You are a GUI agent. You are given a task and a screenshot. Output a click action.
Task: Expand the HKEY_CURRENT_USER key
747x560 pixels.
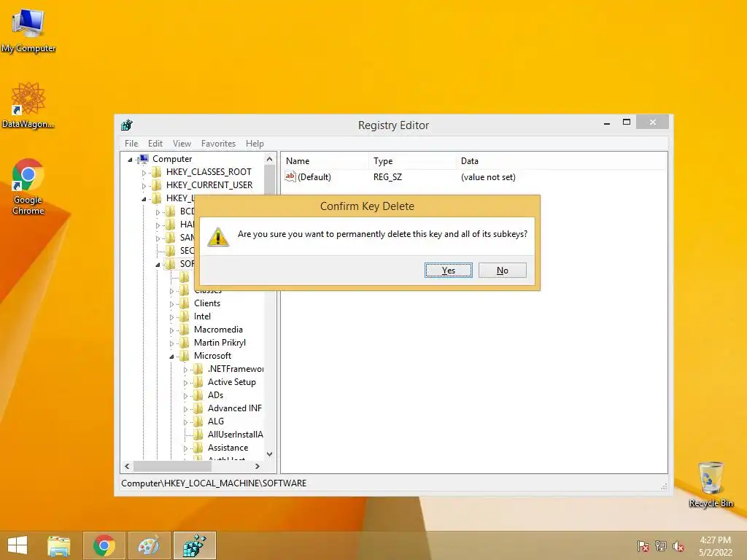point(144,186)
